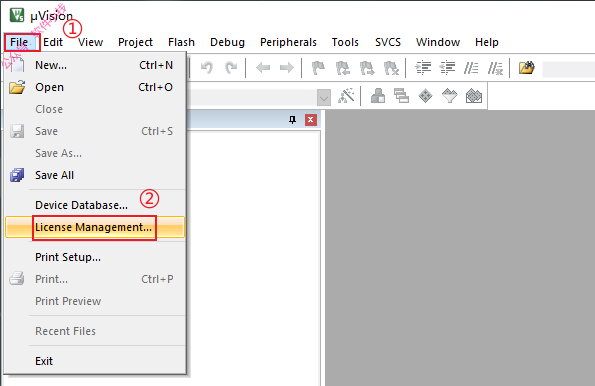
Task: Click the File Extensions and Books icon
Action: point(378,96)
